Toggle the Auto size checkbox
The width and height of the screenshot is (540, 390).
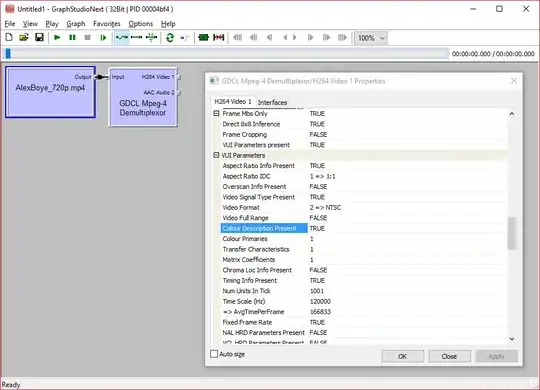click(214, 354)
